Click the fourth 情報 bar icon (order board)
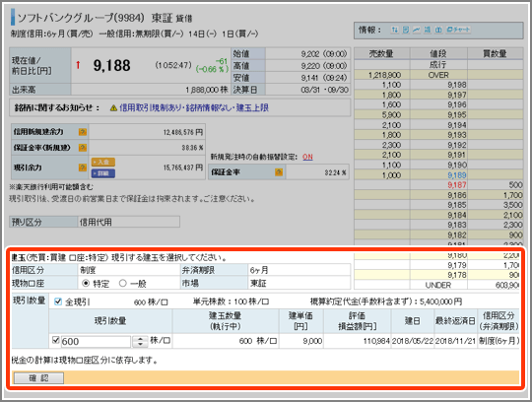The height and width of the screenshot is (402, 532). (x=428, y=30)
